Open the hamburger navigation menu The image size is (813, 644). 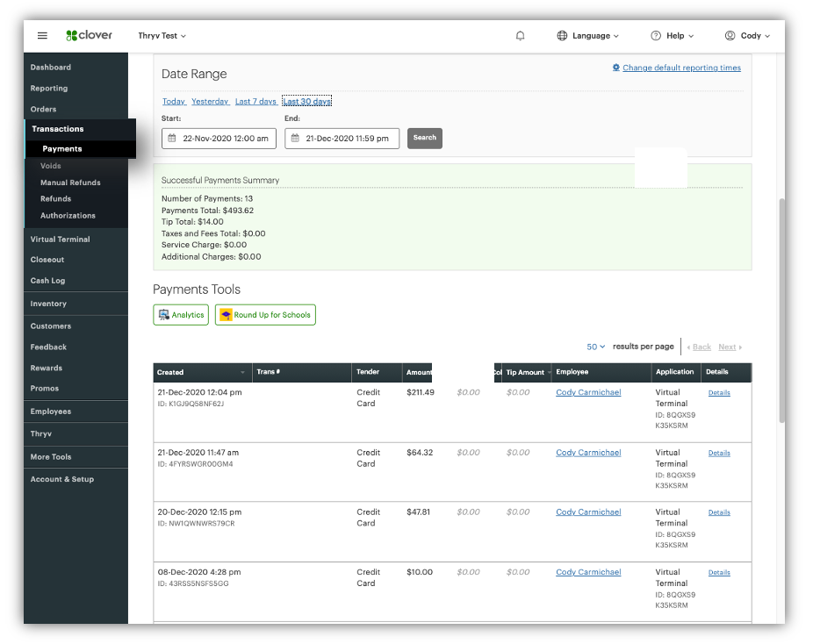[42, 35]
